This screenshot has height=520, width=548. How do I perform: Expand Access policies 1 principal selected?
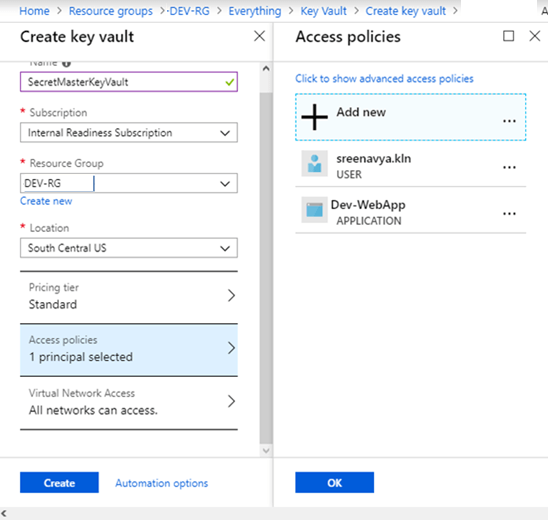click(x=129, y=349)
